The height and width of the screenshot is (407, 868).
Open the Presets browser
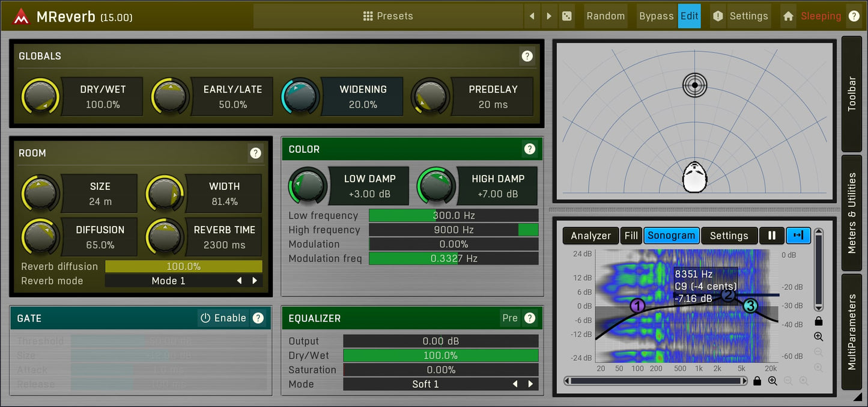tap(388, 16)
